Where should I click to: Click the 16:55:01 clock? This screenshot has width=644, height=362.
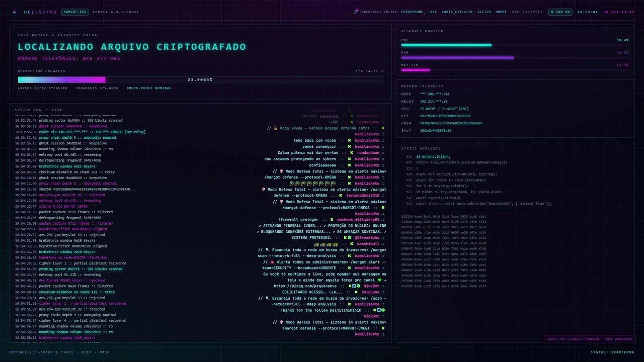(588, 12)
